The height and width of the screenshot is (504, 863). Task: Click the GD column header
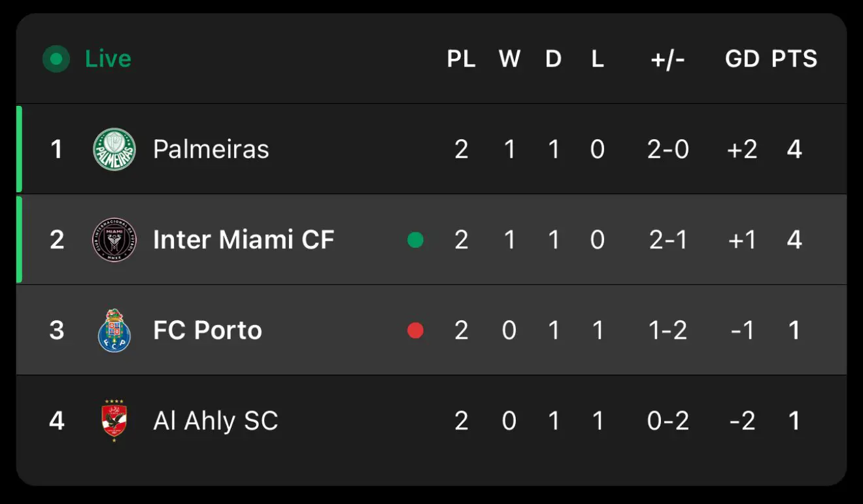[742, 59]
